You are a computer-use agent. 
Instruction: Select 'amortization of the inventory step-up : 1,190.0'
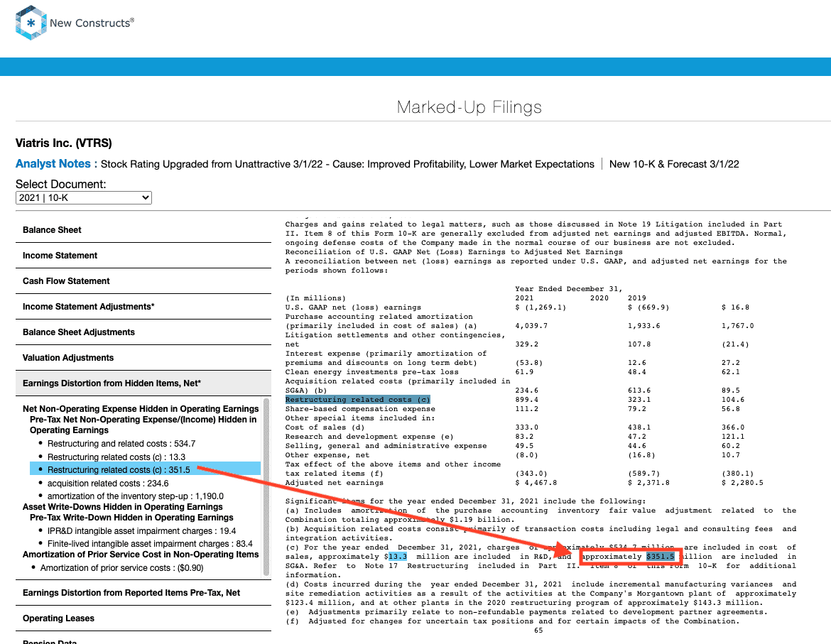[136, 496]
